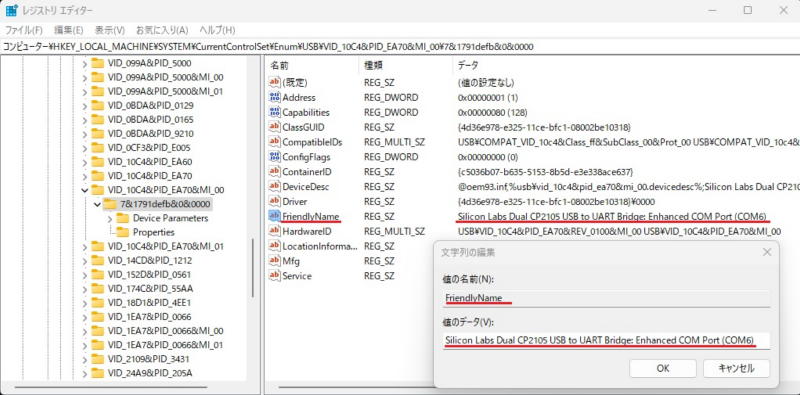Click the {c5036b07-b635-5153-8b5d-e3e338ace637} data
This screenshot has height=395, width=800.
pyautogui.click(x=545, y=171)
